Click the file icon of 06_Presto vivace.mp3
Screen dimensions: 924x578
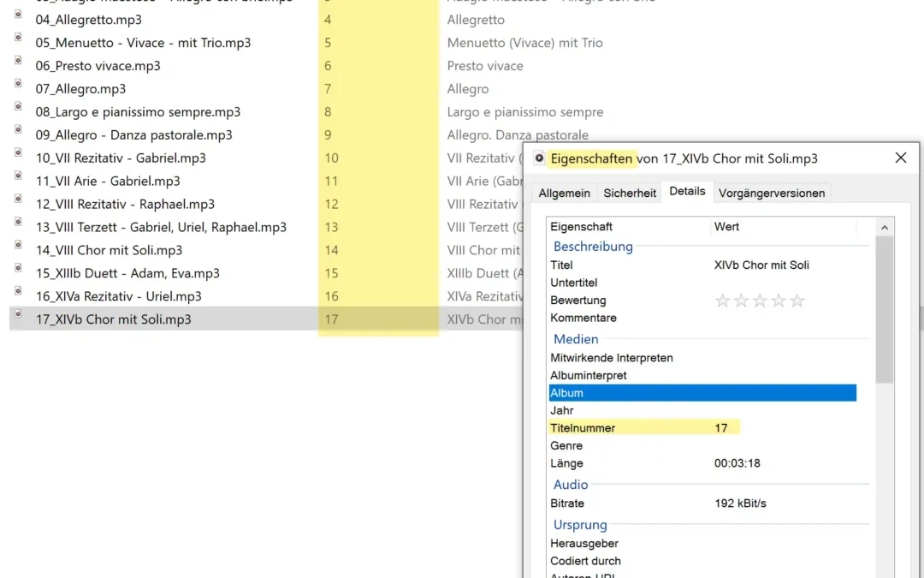[17, 62]
